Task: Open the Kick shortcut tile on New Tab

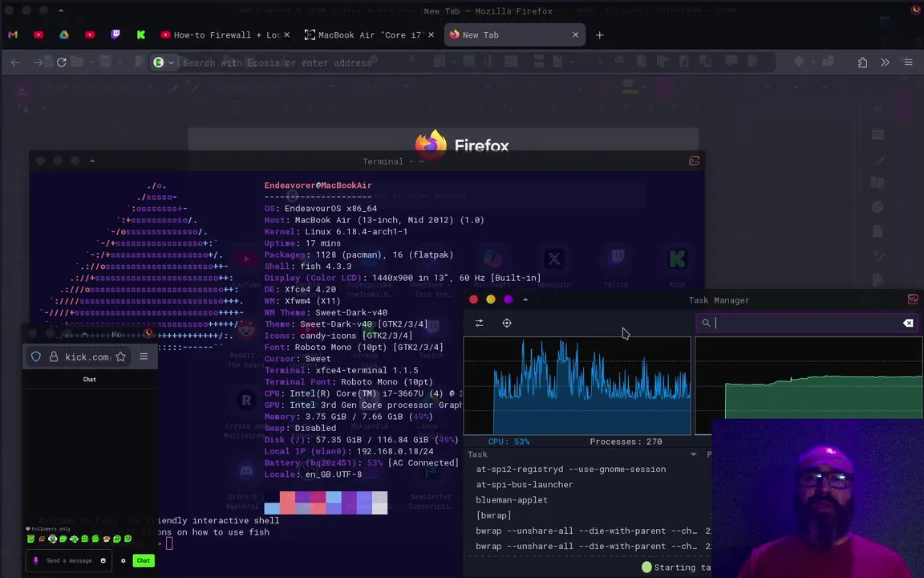Action: [677, 259]
